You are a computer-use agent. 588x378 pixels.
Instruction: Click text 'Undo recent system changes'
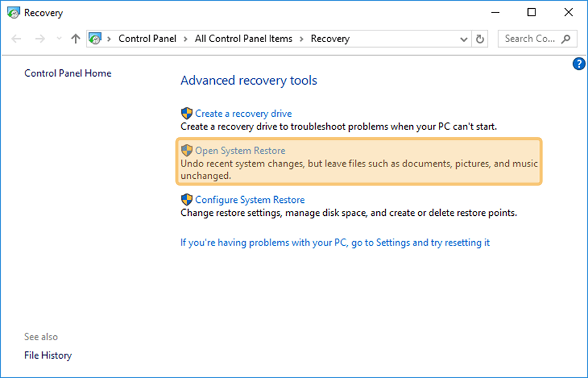[243, 164]
